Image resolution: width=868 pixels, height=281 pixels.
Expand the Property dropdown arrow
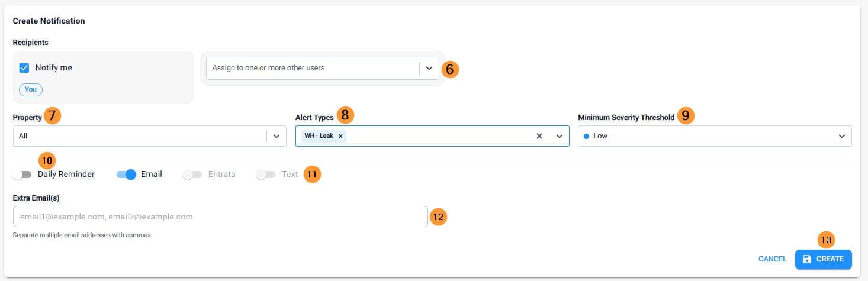[276, 136]
